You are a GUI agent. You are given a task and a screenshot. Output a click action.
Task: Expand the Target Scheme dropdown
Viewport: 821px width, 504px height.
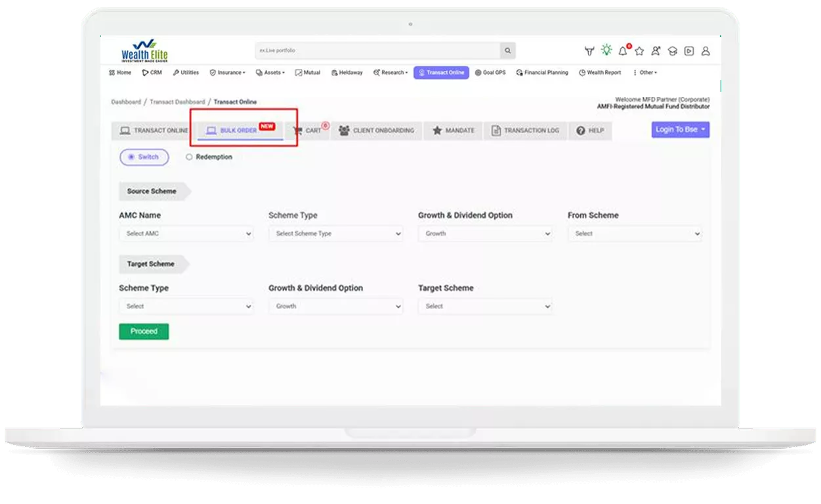pyautogui.click(x=485, y=306)
